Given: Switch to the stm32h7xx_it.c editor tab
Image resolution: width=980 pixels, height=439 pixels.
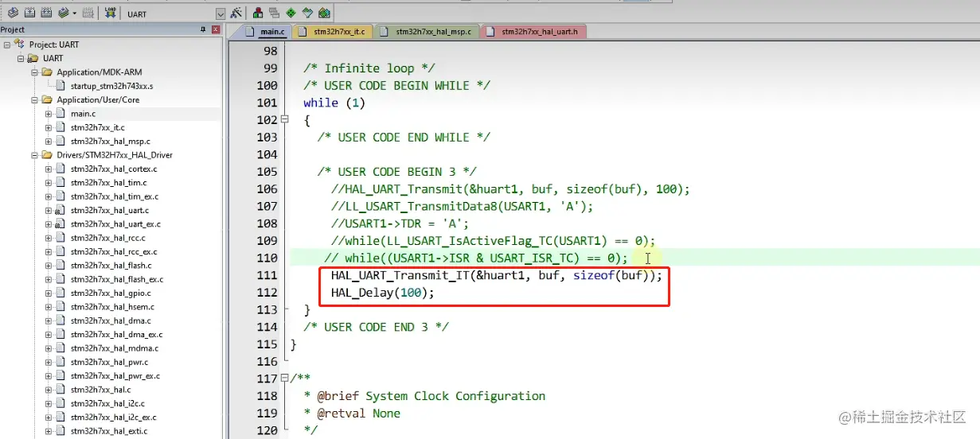Looking at the screenshot, I should (x=333, y=32).
